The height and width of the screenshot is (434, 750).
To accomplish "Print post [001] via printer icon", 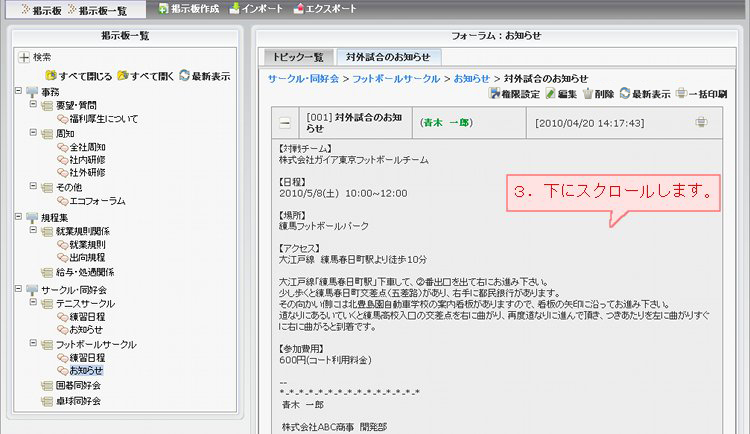I will coord(701,122).
